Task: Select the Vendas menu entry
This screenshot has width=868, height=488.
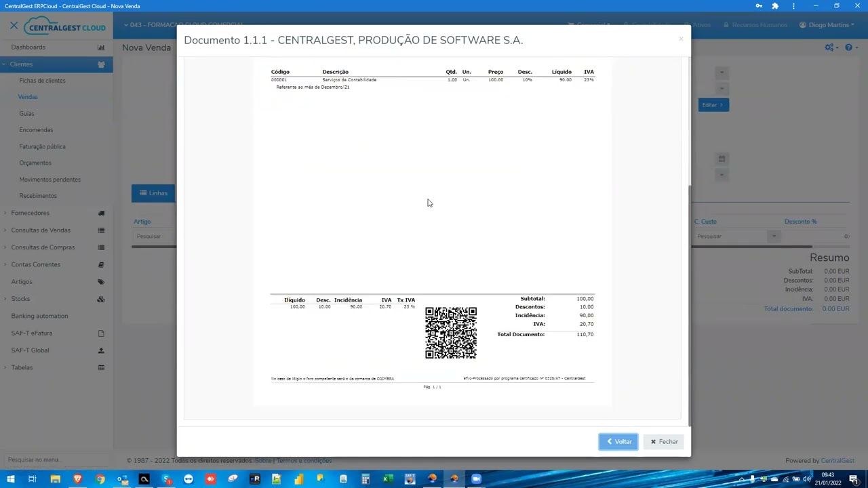Action: tap(28, 97)
